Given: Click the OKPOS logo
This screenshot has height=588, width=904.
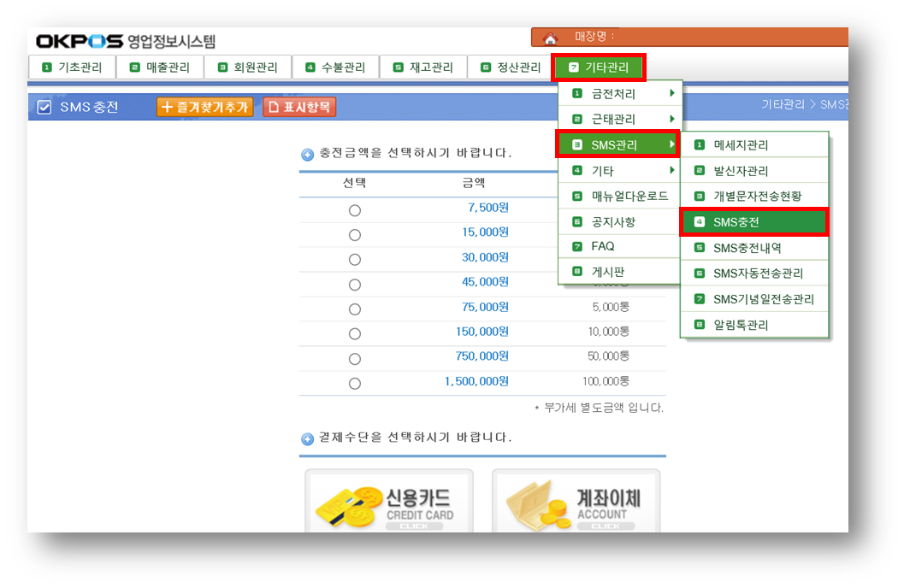Looking at the screenshot, I should point(79,41).
